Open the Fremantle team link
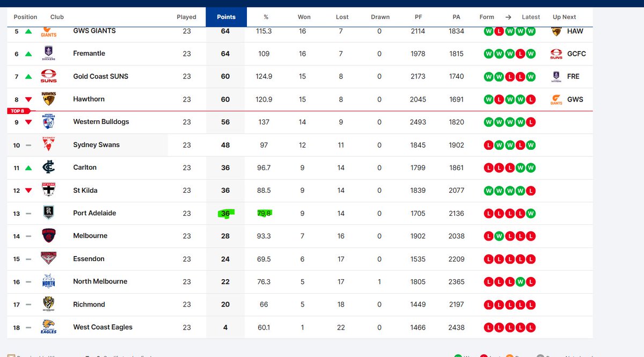644x357 pixels. coord(89,54)
